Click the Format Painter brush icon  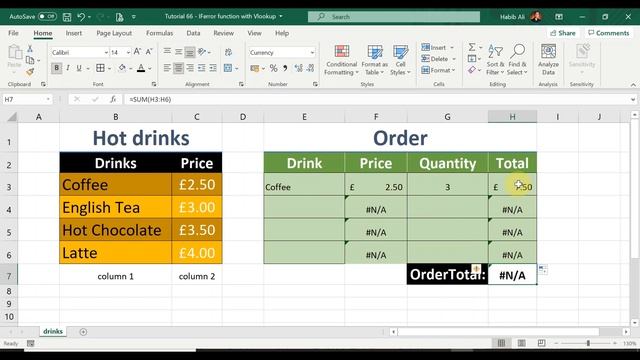point(30,72)
